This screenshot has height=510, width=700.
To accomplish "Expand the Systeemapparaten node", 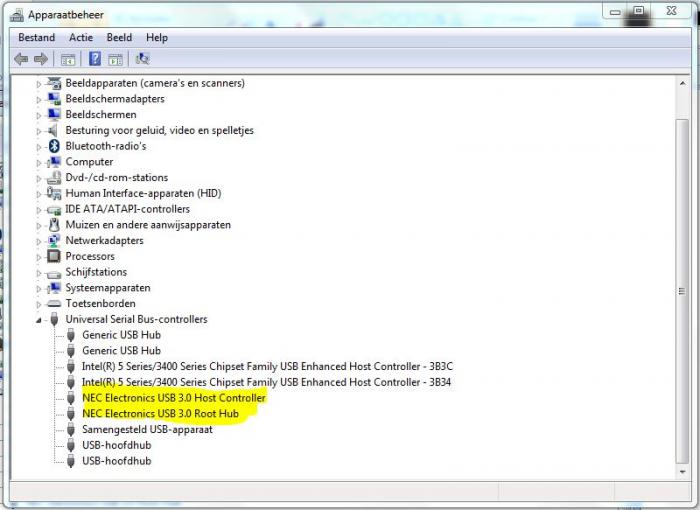I will click(39, 288).
